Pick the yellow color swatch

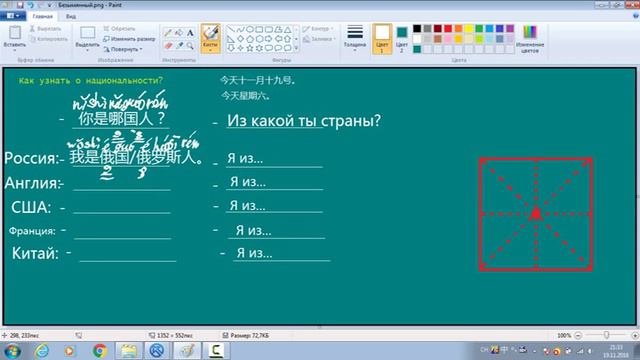click(469, 29)
